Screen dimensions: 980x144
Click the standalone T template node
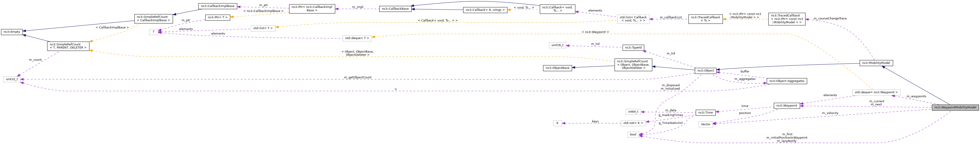pyautogui.click(x=154, y=32)
